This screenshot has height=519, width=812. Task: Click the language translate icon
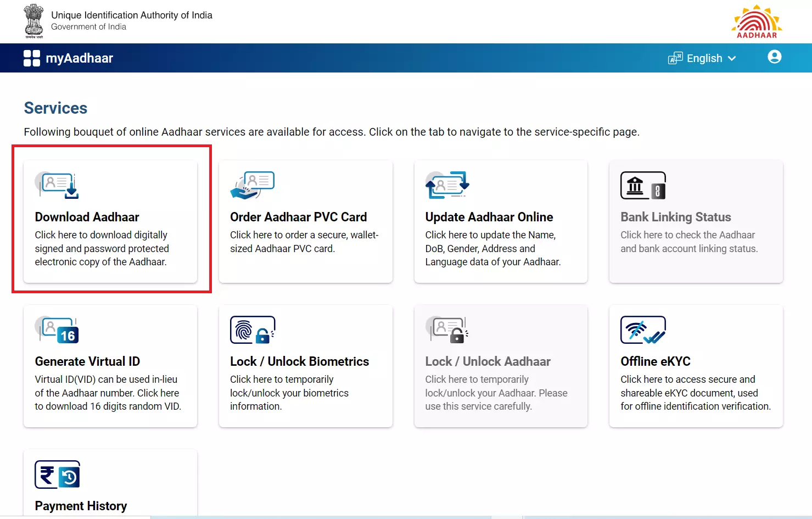point(675,58)
